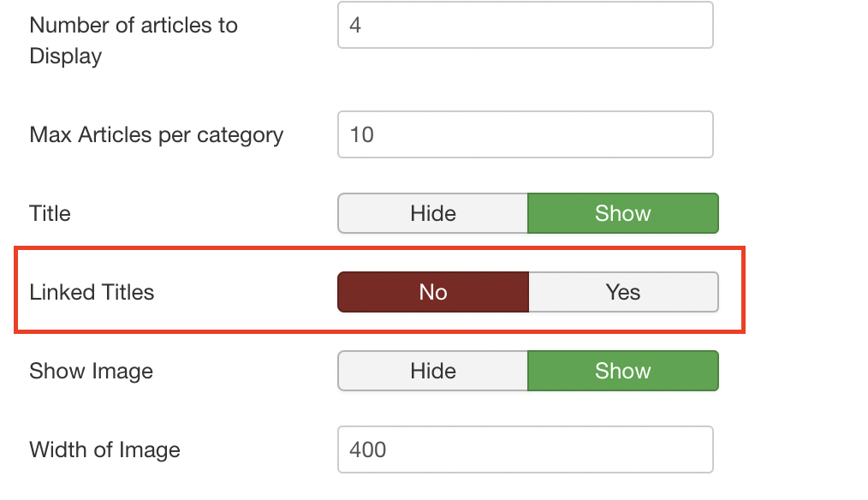The width and height of the screenshot is (868, 500).
Task: Click the Show Image label
Action: [91, 371]
